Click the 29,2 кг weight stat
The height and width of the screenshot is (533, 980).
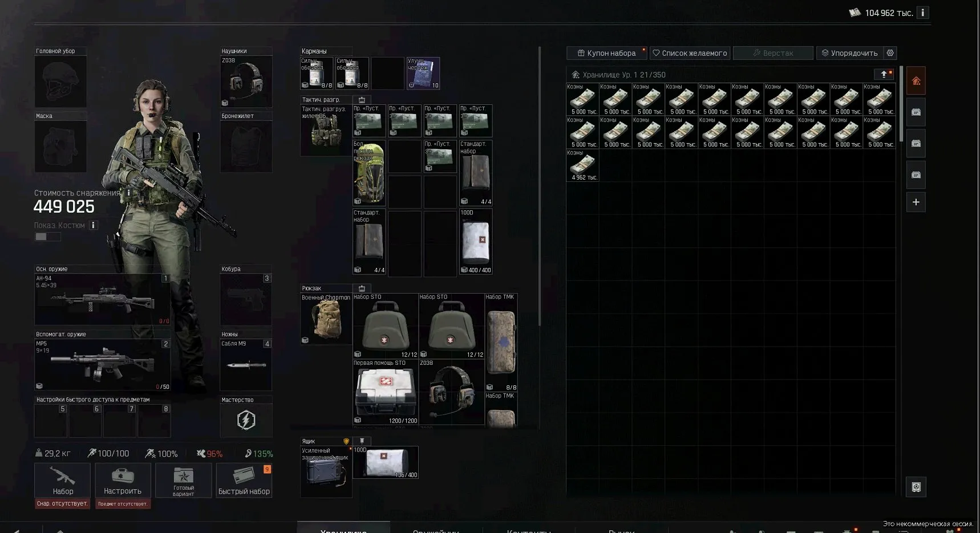point(53,454)
